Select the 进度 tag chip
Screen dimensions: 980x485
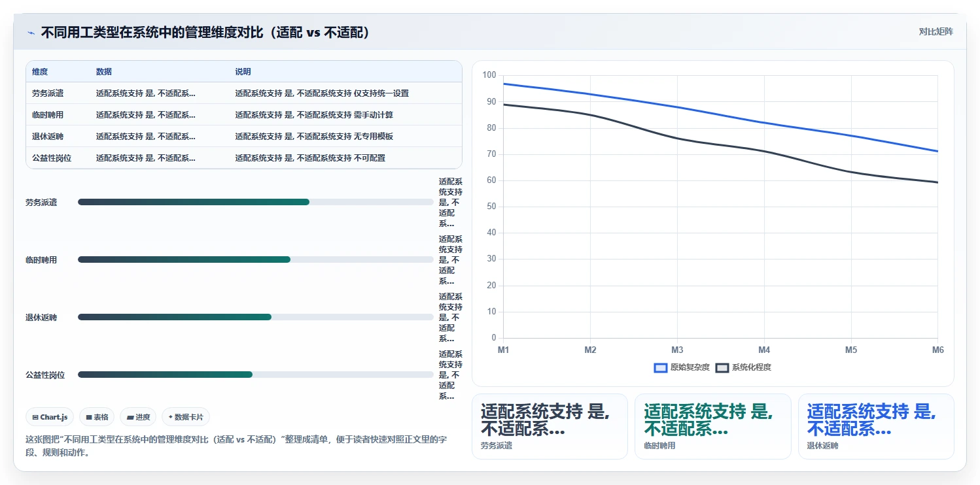click(x=138, y=417)
